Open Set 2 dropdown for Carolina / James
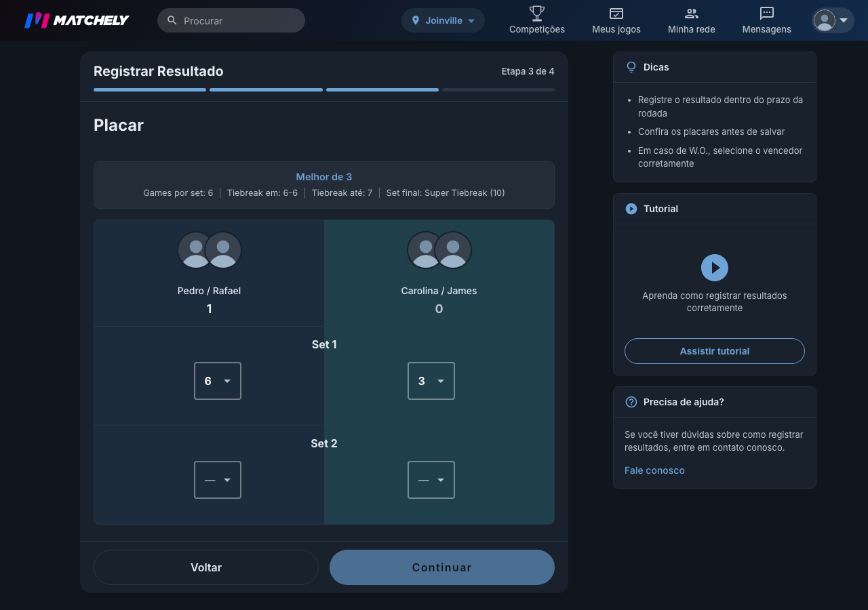Screen dimensions: 868x610 [x=431, y=480]
